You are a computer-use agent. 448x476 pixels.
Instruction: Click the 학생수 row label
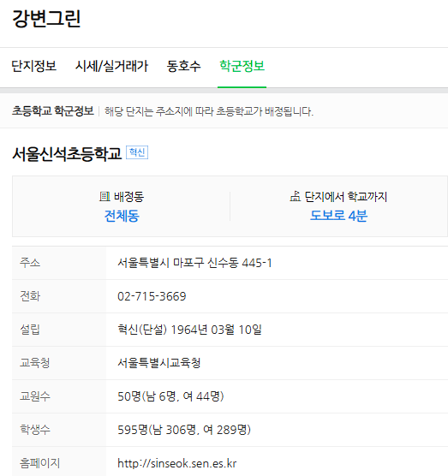[34, 430]
